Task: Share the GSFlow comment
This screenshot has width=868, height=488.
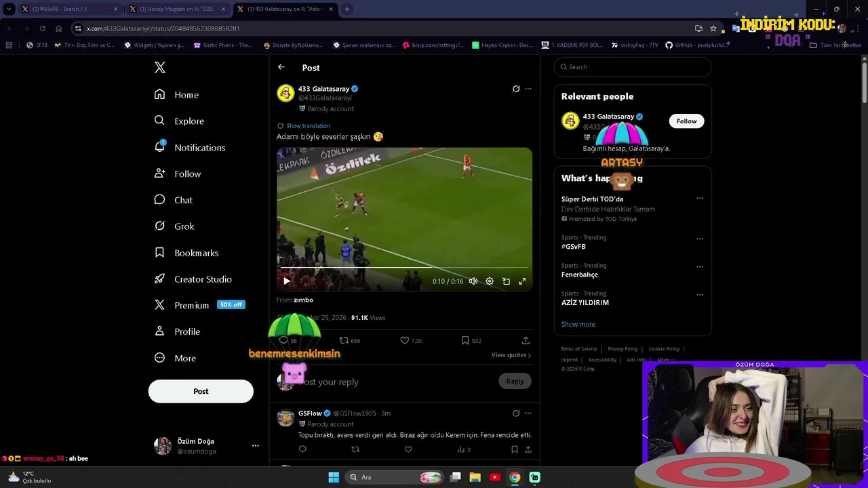Action: pos(528,449)
